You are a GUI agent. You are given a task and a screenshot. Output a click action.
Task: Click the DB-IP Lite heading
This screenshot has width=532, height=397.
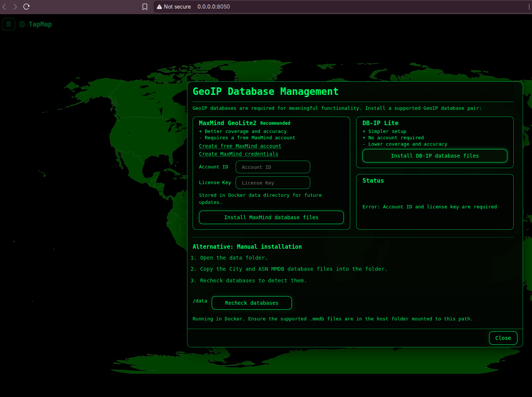380,123
